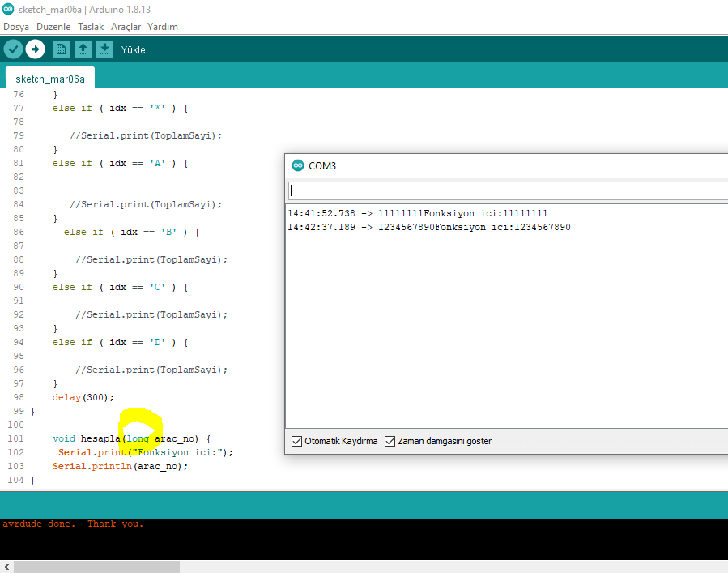Open the Dosya menu
This screenshot has width=728, height=573.
(16, 27)
